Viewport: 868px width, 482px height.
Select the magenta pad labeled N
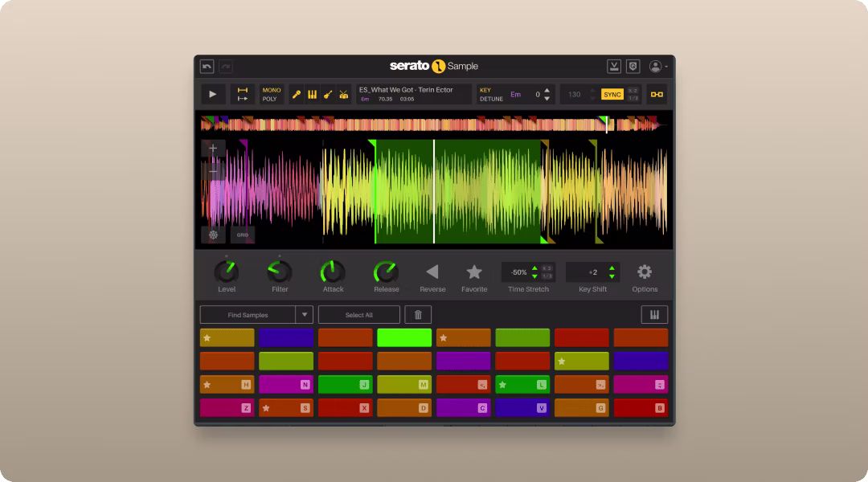pyautogui.click(x=286, y=385)
